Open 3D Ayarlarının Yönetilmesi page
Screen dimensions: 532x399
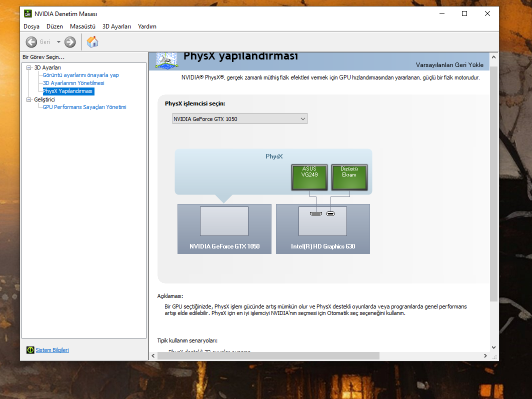pyautogui.click(x=73, y=83)
